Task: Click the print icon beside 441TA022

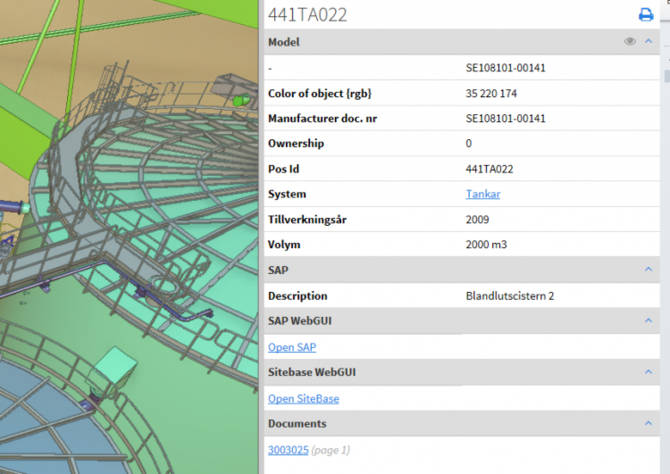Action: point(645,14)
